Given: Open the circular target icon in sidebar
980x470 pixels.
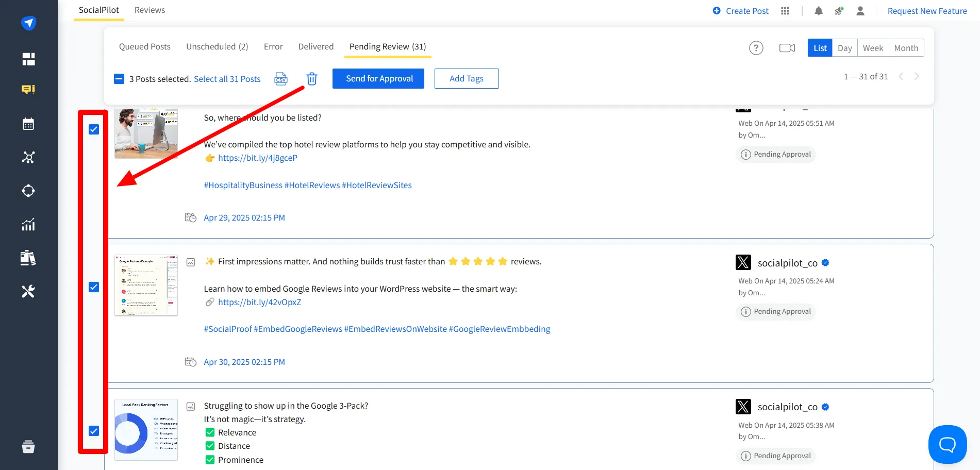Looking at the screenshot, I should point(28,191).
